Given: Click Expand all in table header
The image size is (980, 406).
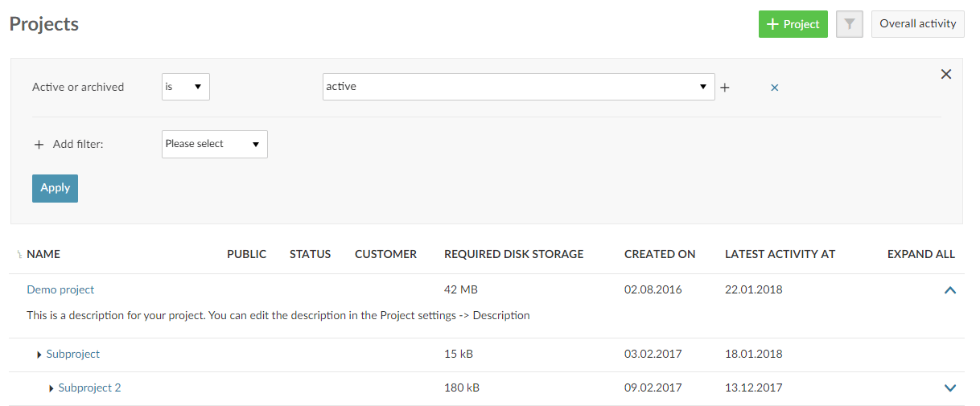Looking at the screenshot, I should [x=920, y=254].
